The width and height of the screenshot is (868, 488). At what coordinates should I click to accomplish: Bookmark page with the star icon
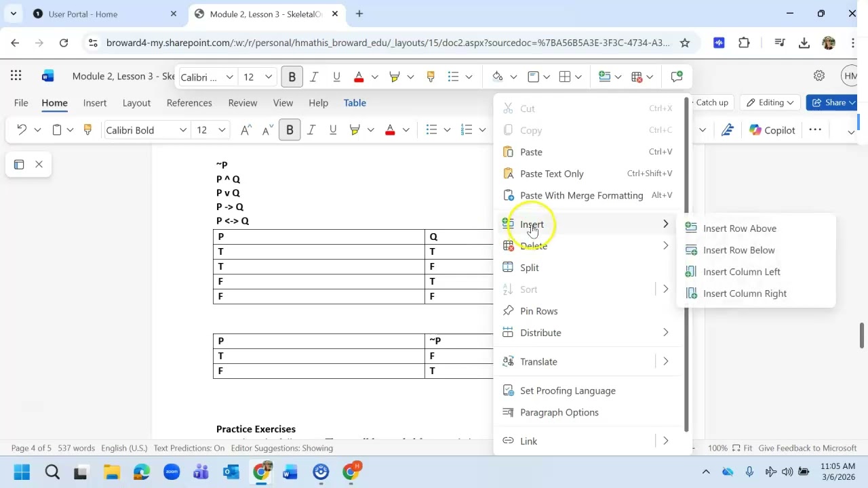coord(685,43)
